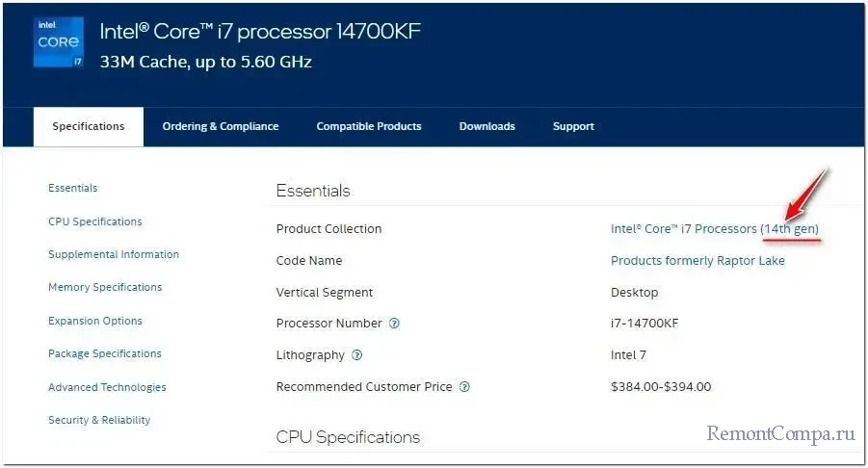The height and width of the screenshot is (468, 868).
Task: Open Package Specifications sidebar link
Action: coord(105,353)
